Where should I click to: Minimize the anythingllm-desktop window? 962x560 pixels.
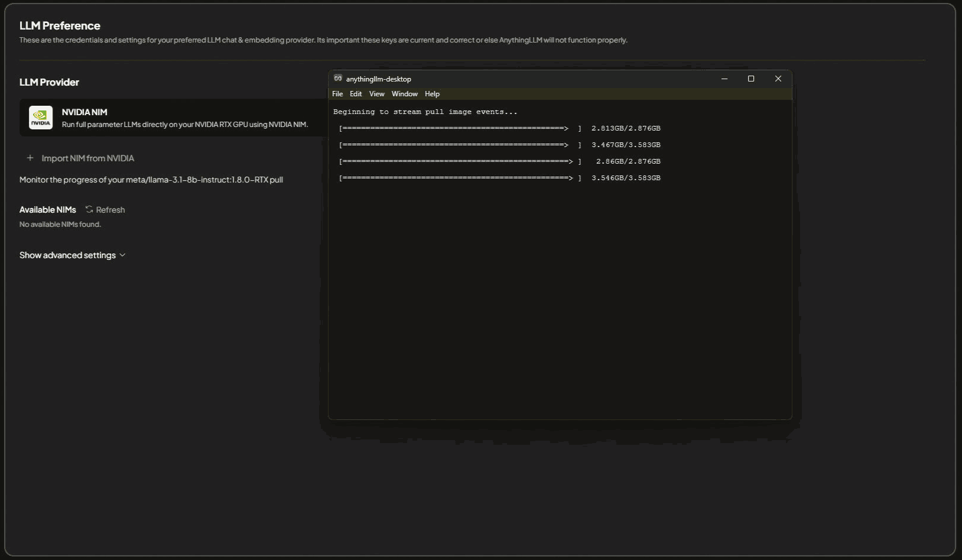(724, 79)
